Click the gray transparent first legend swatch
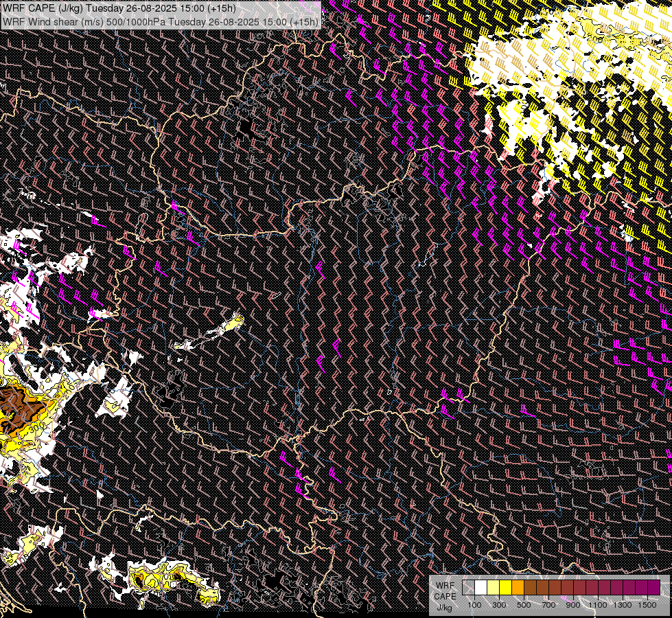The height and width of the screenshot is (618, 672). (x=468, y=588)
